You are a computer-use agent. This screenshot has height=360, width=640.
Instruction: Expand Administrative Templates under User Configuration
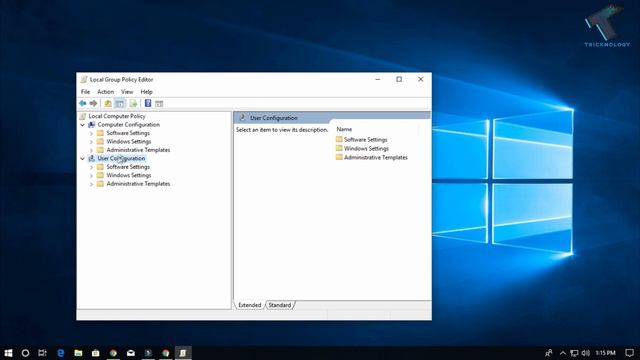coord(91,184)
